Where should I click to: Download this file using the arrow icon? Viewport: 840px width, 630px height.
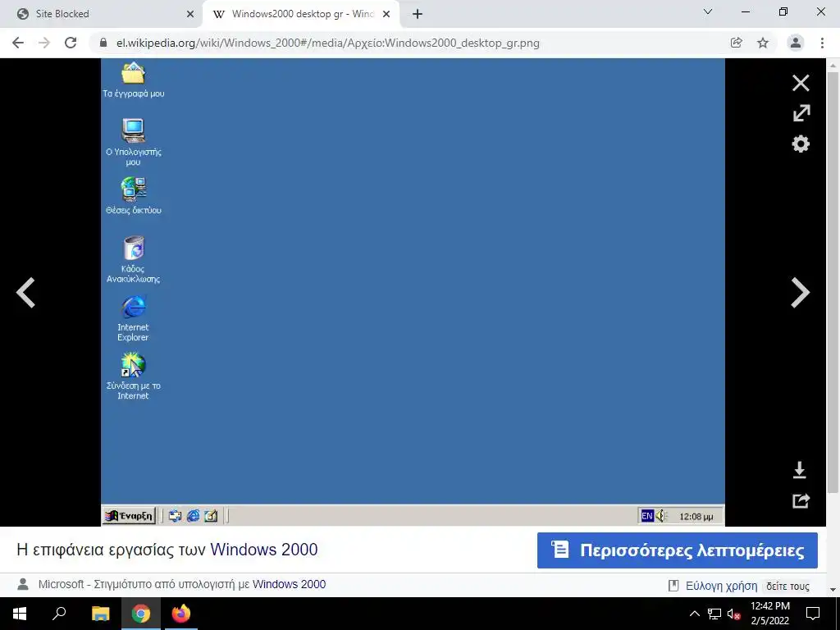799,470
